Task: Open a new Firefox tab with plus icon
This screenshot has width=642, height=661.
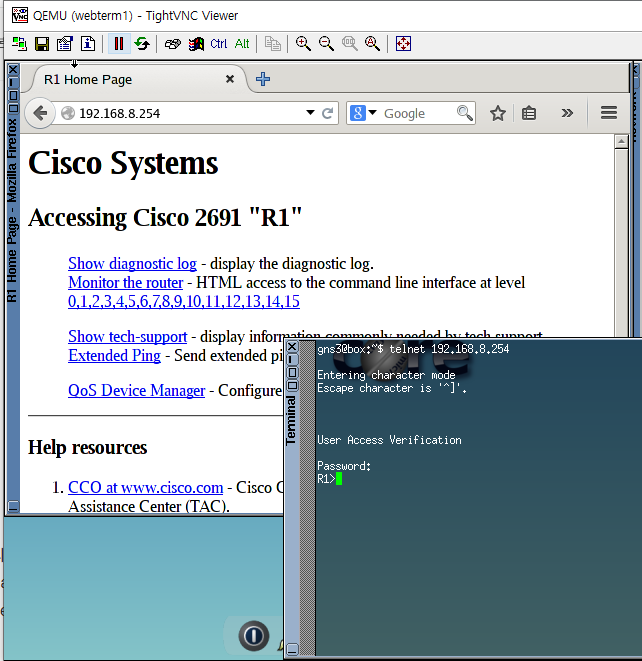Action: coord(263,79)
